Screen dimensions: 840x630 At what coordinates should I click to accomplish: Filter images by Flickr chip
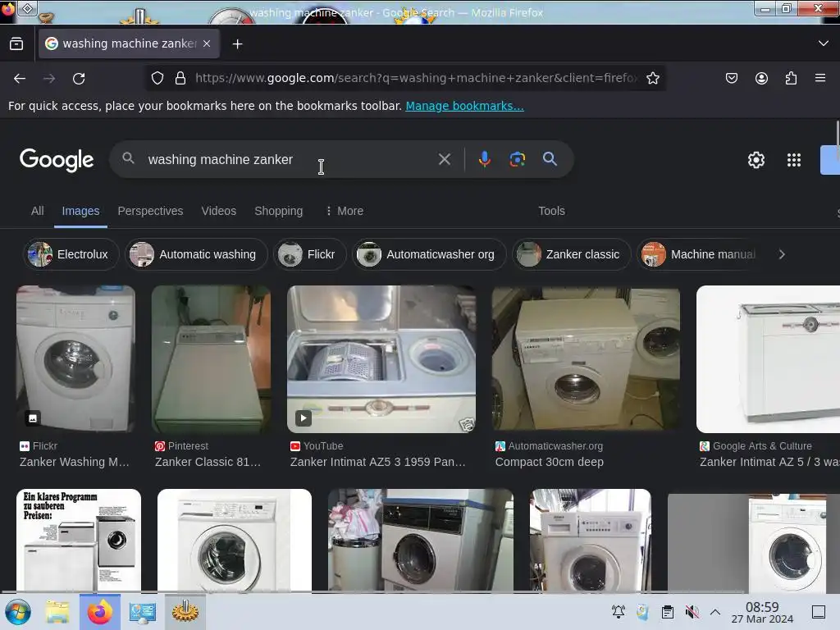(309, 254)
